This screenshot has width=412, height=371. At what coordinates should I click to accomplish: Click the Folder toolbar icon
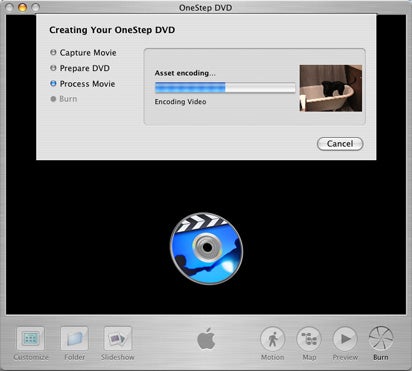coord(74,339)
